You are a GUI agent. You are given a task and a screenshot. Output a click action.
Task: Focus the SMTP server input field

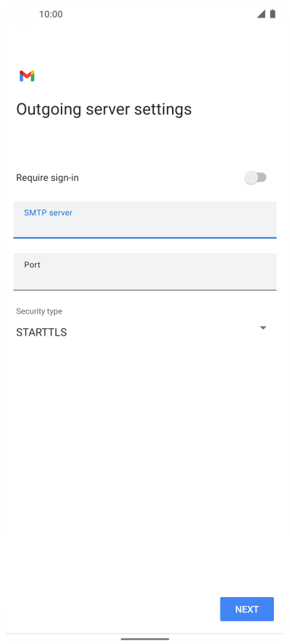(145, 220)
